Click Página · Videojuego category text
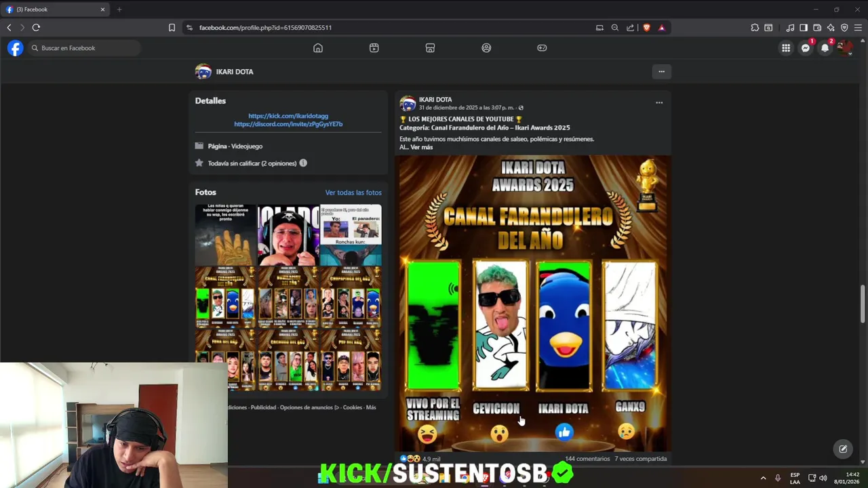 (x=235, y=146)
